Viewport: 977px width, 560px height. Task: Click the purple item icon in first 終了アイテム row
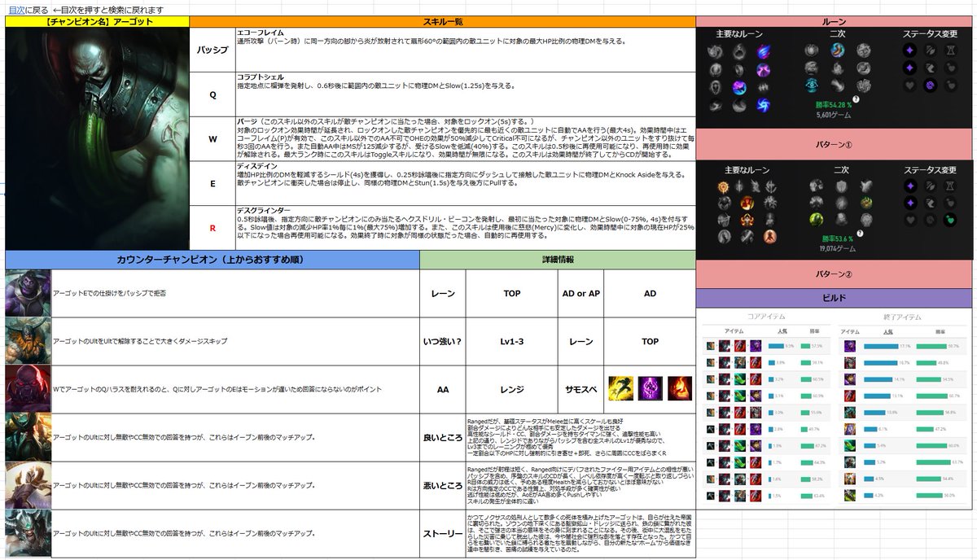[x=850, y=346]
